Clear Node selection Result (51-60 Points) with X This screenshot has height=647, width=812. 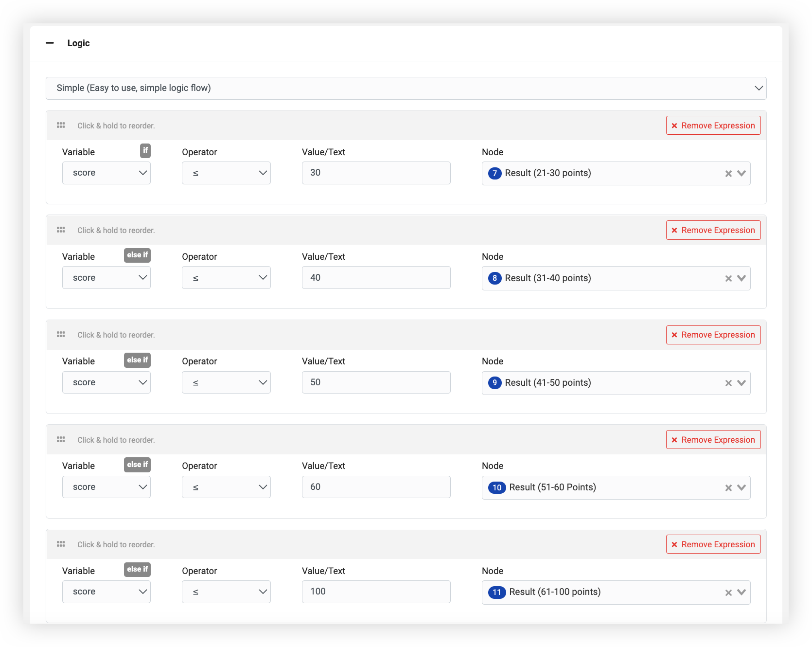coord(728,488)
